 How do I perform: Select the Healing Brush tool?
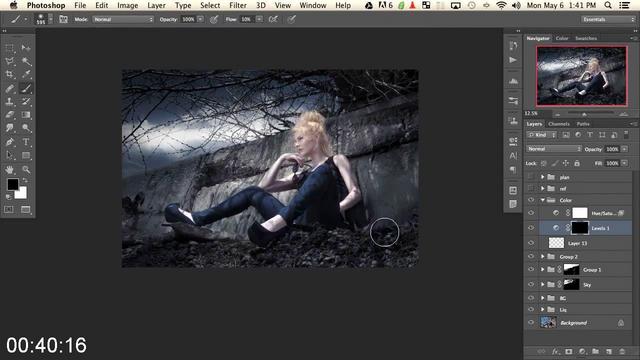click(9, 88)
